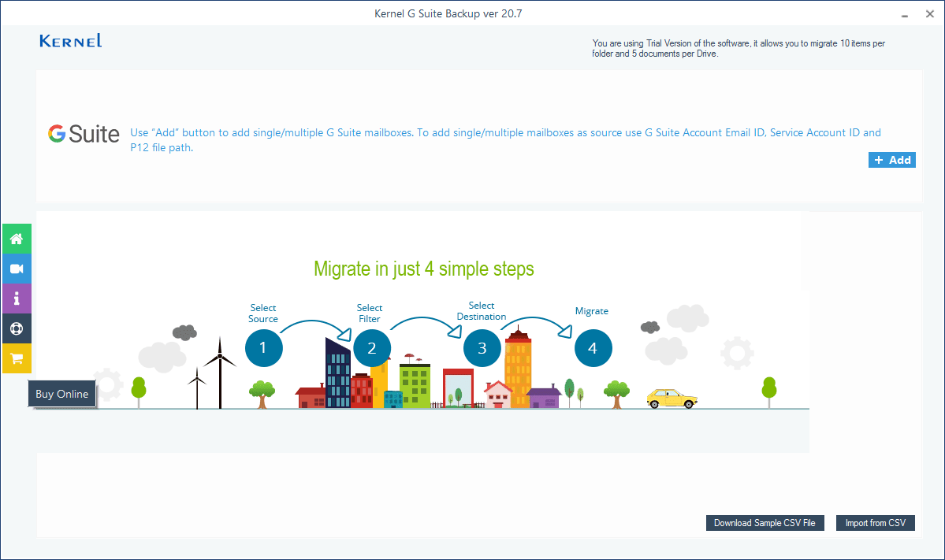The image size is (945, 560).
Task: Click the "Kernel G Suite Backup ver 20.7" title
Action: (x=448, y=13)
